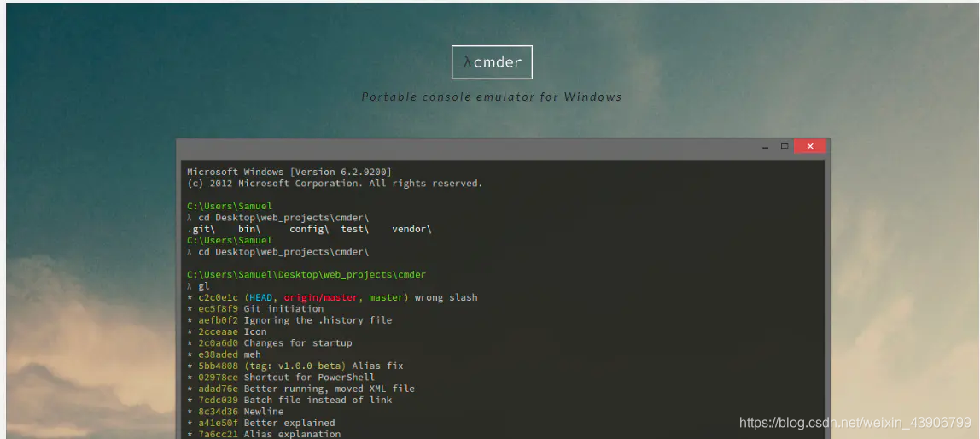Select 'Batch file instead of link' commit
Image resolution: width=980 pixels, height=439 pixels.
pyautogui.click(x=289, y=400)
